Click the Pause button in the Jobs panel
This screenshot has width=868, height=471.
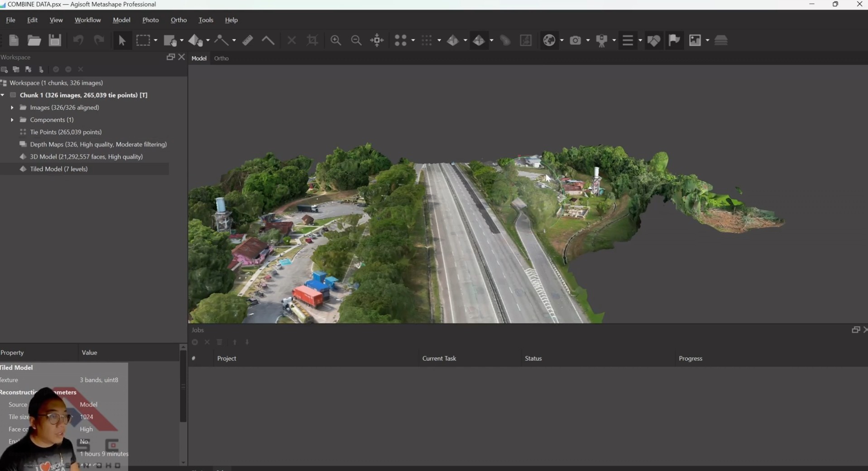pos(195,342)
